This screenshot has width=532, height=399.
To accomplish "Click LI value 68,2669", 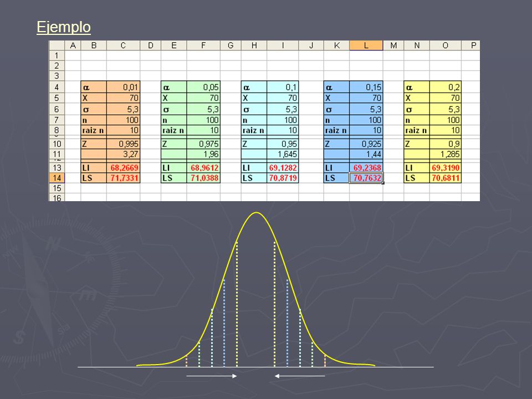I will click(x=123, y=167).
